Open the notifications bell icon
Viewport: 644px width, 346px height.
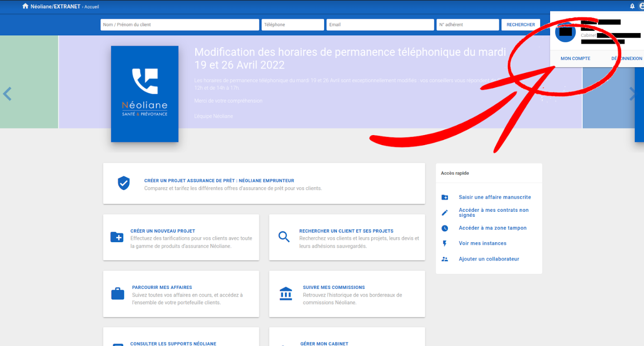632,6
